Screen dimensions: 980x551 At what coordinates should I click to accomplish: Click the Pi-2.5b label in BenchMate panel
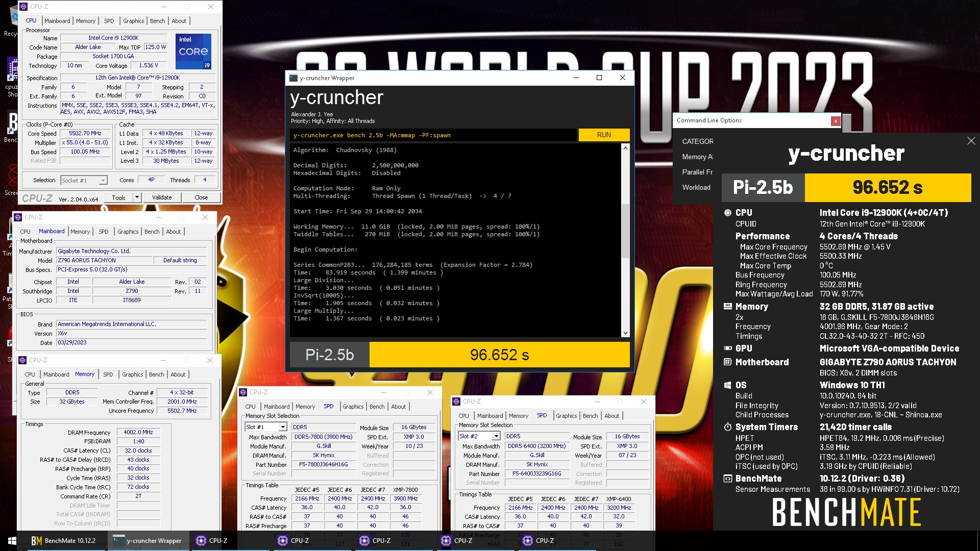763,188
